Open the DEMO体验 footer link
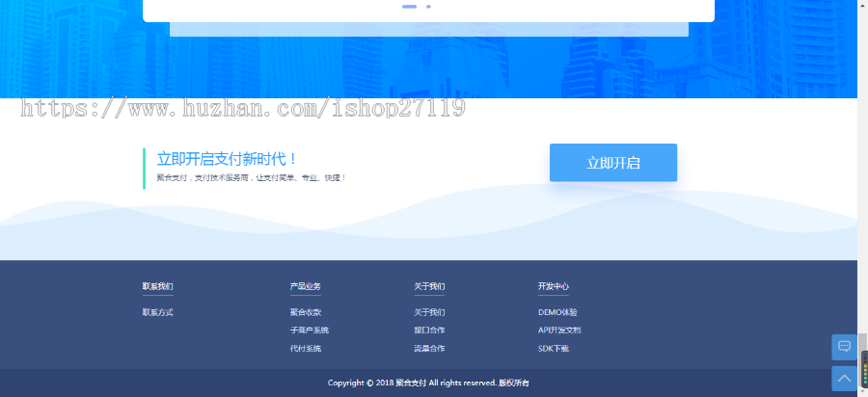This screenshot has width=868, height=397. [557, 312]
